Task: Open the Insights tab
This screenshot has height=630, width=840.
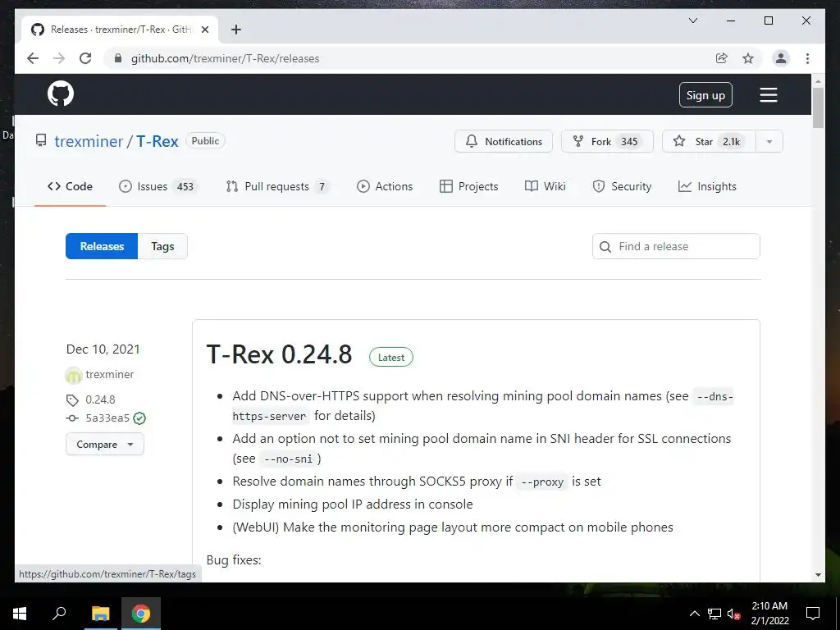Action: 707,186
